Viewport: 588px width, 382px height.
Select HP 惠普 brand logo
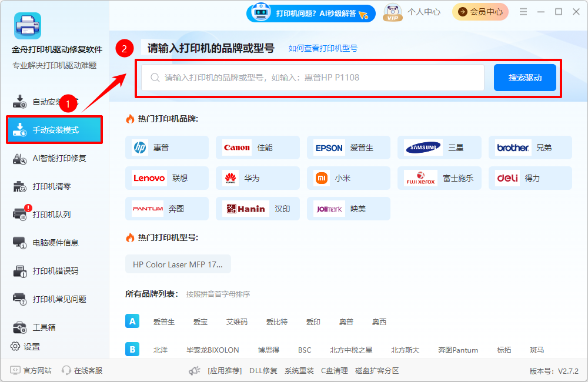(x=141, y=148)
